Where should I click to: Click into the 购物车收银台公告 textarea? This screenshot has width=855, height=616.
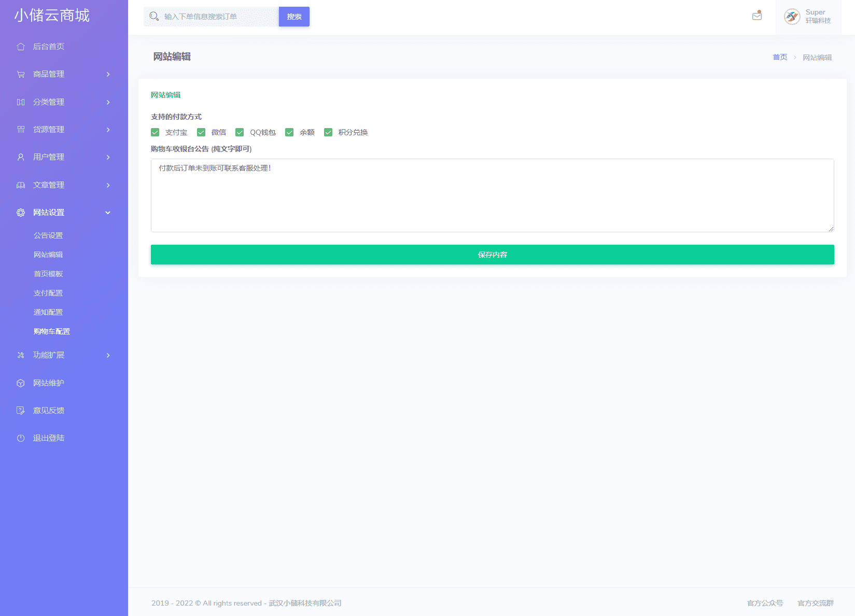coord(493,195)
